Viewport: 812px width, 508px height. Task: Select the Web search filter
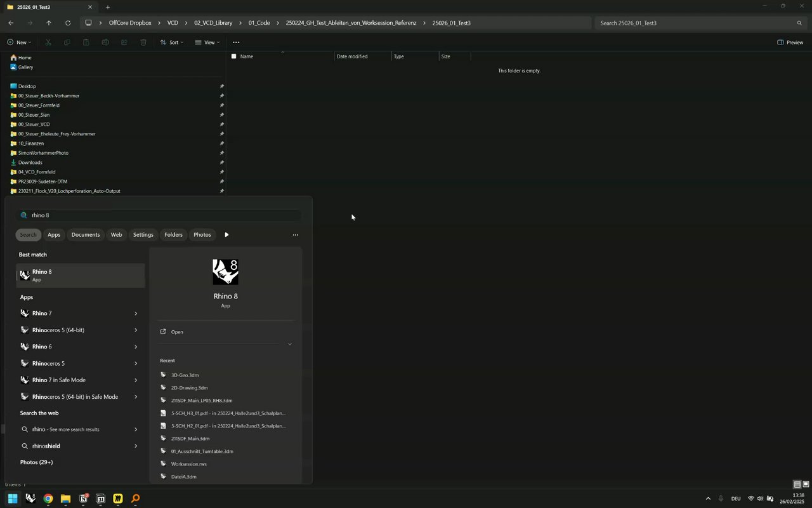117,235
